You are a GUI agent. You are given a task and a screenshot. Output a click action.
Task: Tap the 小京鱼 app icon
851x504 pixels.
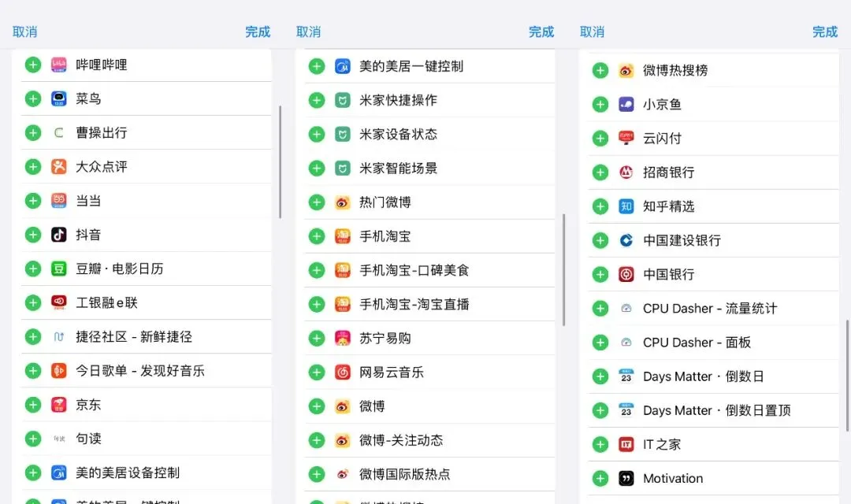[x=626, y=104]
